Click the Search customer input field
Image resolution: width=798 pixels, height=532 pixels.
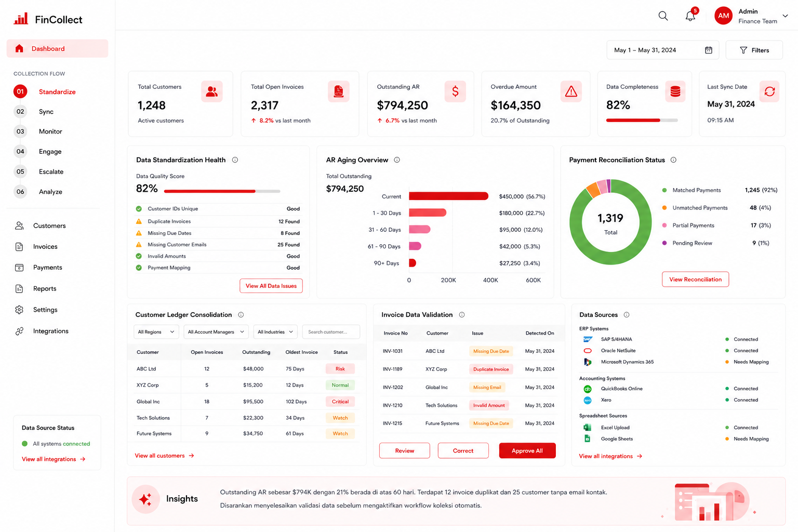[x=331, y=332]
